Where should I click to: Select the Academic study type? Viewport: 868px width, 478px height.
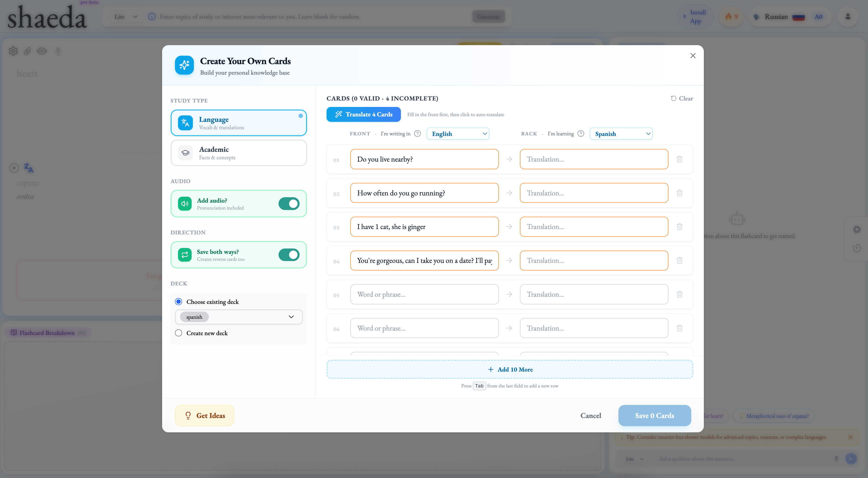tap(239, 153)
